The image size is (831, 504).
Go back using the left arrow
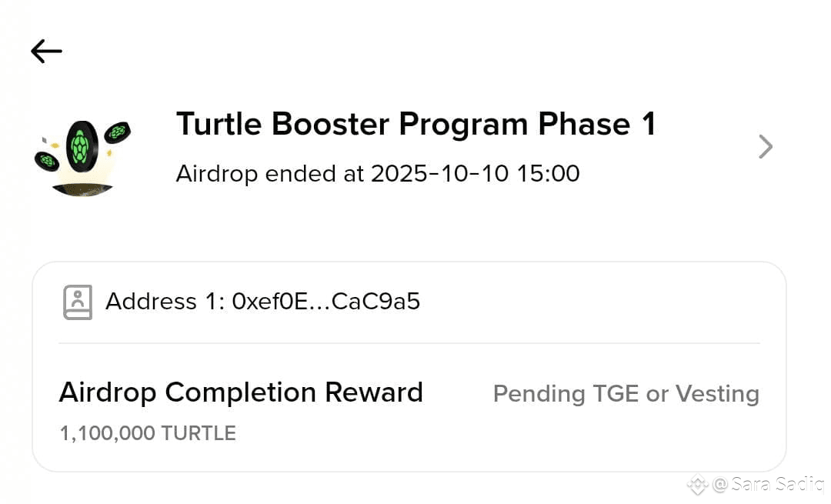pyautogui.click(x=47, y=52)
